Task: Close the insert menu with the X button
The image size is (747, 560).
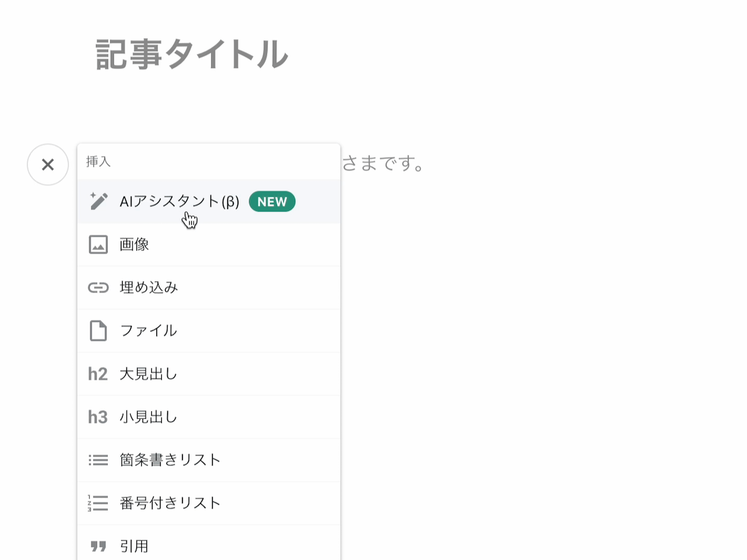Action: [x=48, y=164]
